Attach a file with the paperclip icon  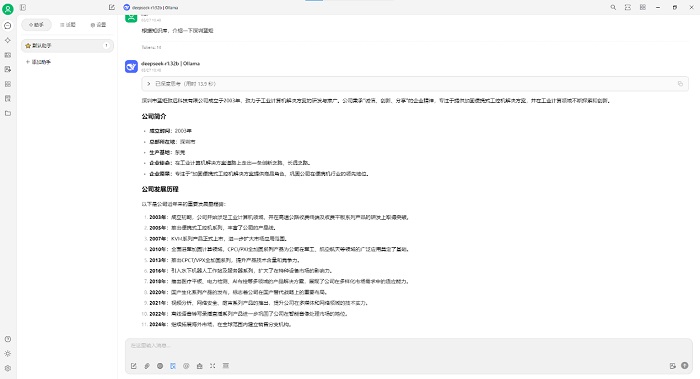147,366
